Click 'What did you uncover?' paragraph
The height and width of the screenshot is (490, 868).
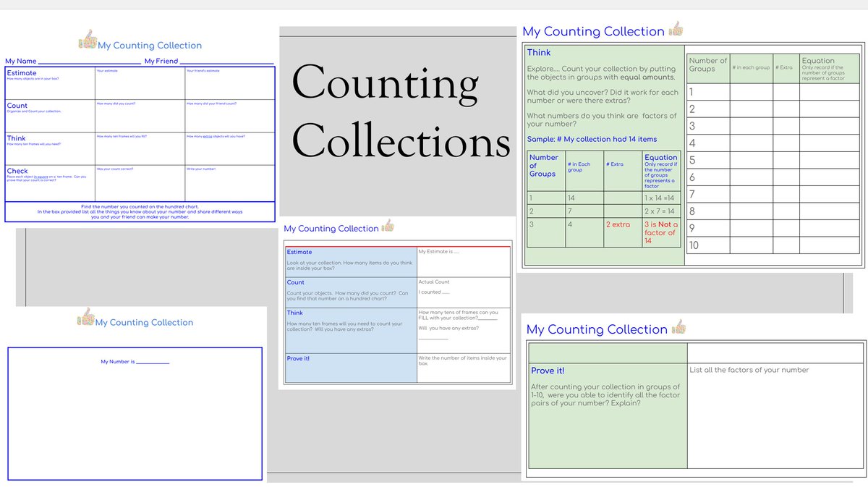603,96
